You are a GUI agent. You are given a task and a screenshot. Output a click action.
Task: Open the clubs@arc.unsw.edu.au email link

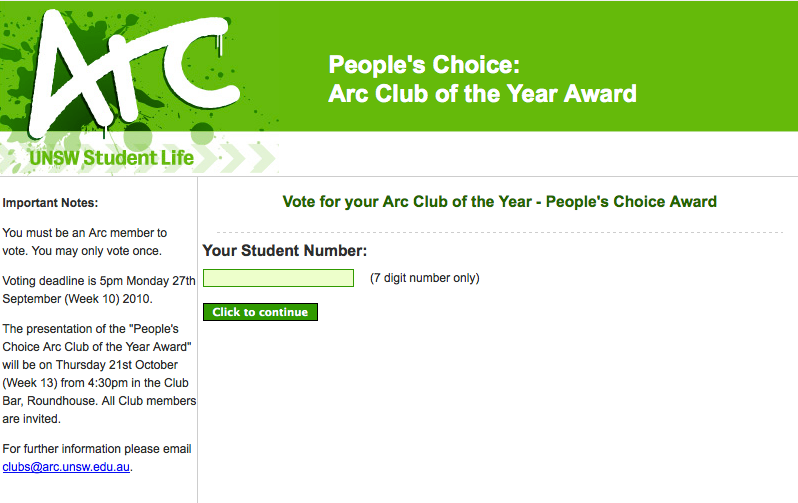(x=66, y=467)
